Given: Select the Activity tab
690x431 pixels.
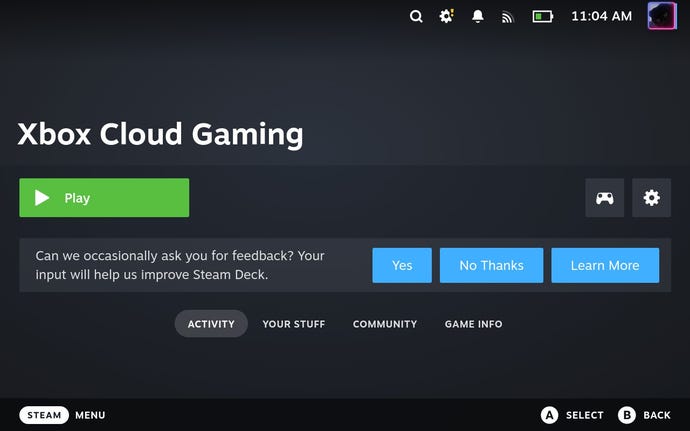Looking at the screenshot, I should [x=211, y=324].
